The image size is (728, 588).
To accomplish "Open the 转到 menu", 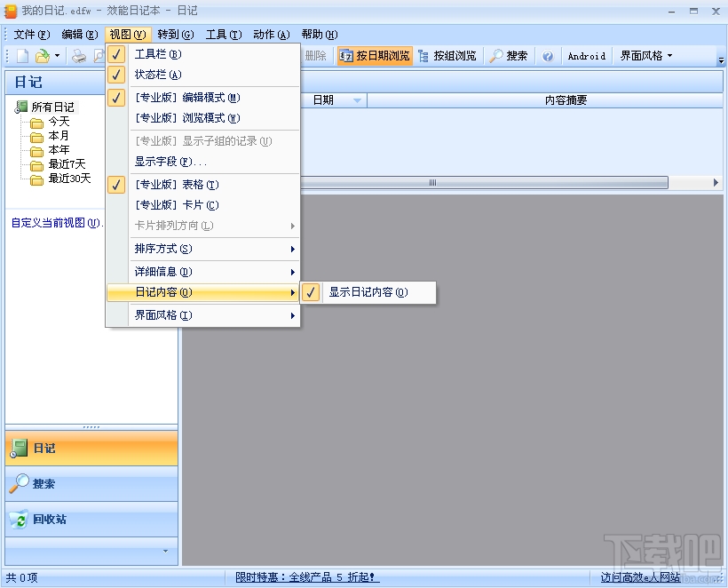I will click(176, 35).
